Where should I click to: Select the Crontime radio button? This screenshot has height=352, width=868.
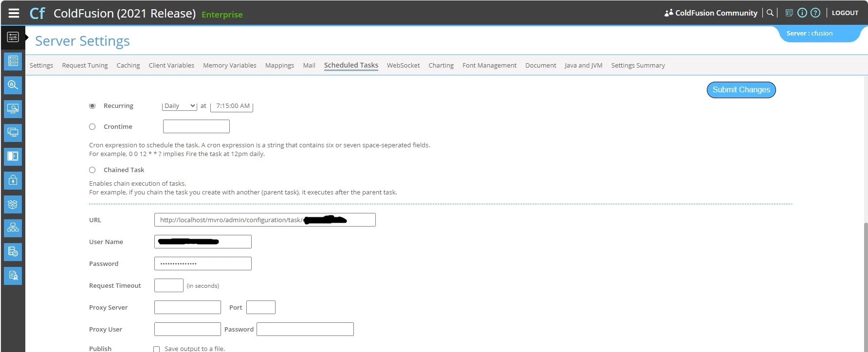pyautogui.click(x=92, y=126)
